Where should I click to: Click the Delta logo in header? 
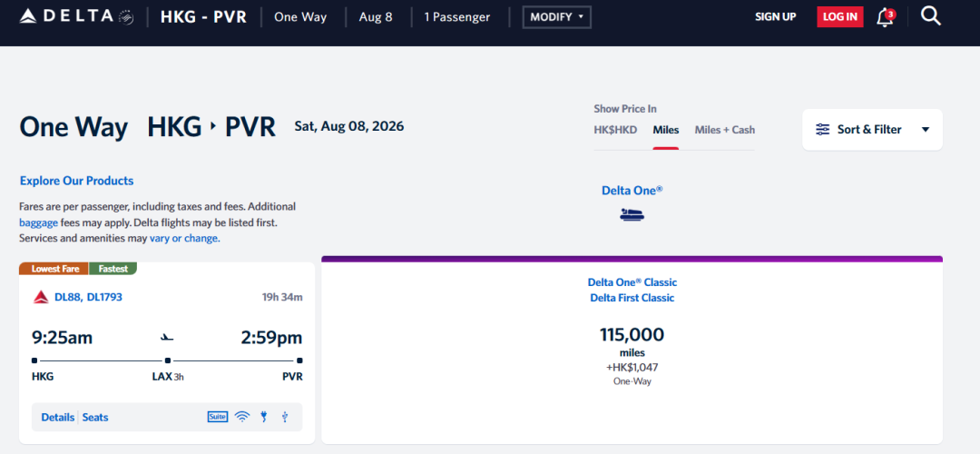76,16
